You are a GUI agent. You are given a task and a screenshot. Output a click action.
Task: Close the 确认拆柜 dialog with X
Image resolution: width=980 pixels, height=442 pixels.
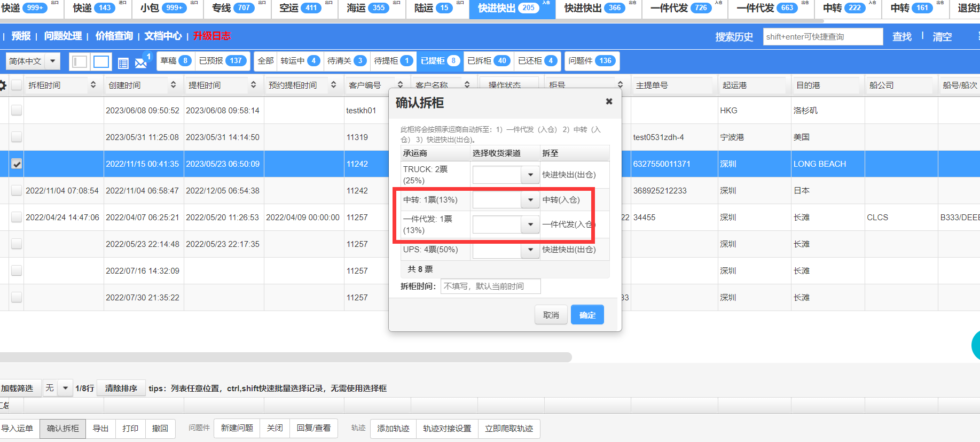click(x=609, y=102)
